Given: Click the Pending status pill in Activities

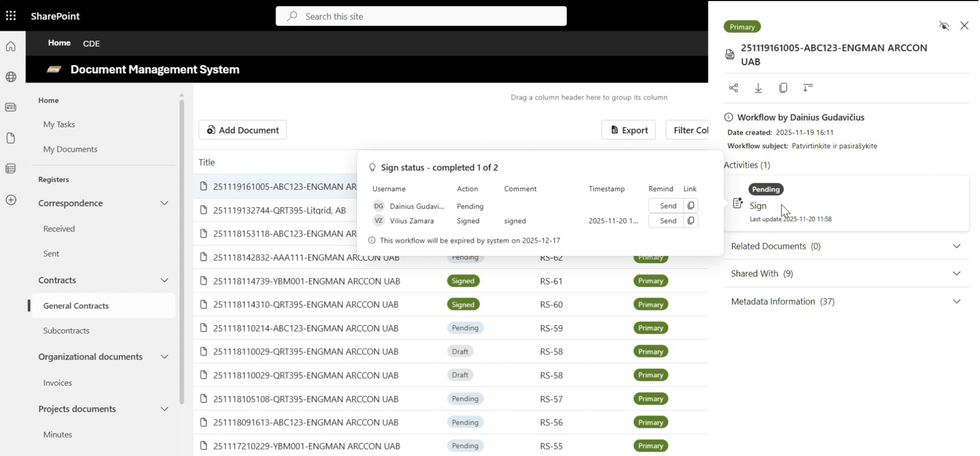Looking at the screenshot, I should pyautogui.click(x=766, y=189).
